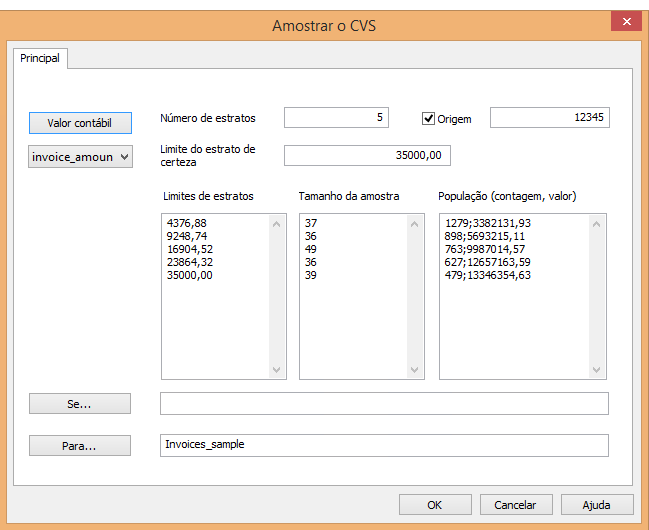Image resolution: width=649 pixels, height=530 pixels.
Task: Click the Para... output table button
Action: click(80, 446)
